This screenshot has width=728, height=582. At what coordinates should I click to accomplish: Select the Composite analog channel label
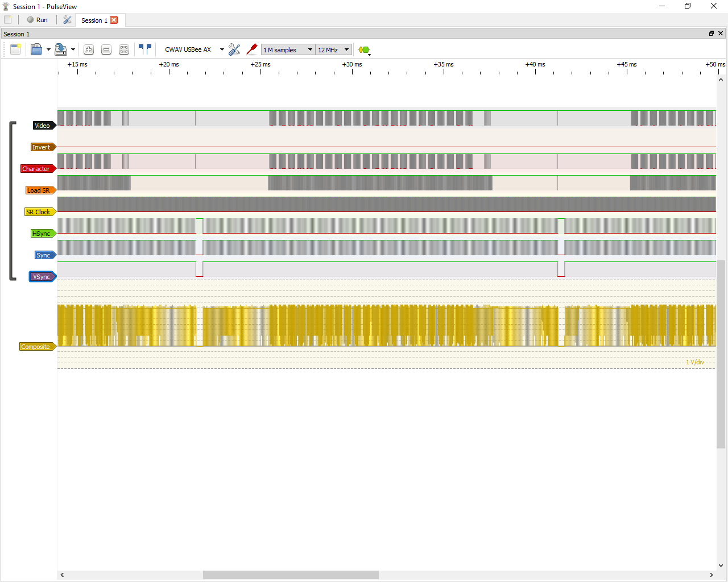[38, 347]
